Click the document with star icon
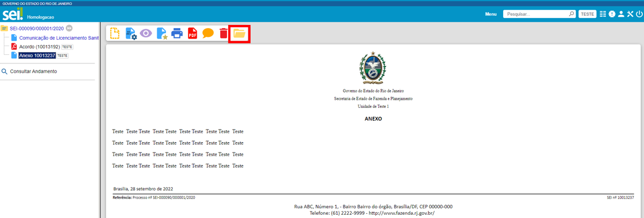The image size is (644, 218). [x=162, y=34]
